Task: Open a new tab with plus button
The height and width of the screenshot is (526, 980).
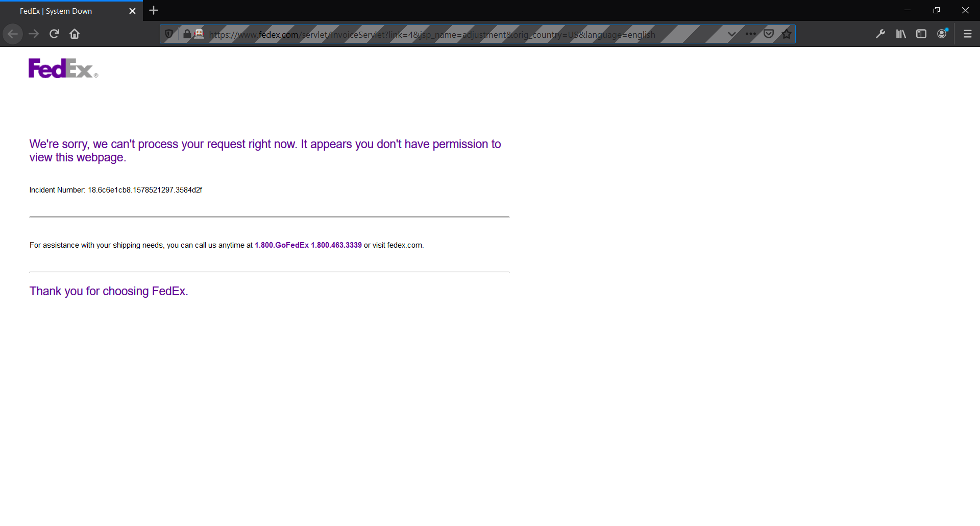Action: pyautogui.click(x=154, y=11)
